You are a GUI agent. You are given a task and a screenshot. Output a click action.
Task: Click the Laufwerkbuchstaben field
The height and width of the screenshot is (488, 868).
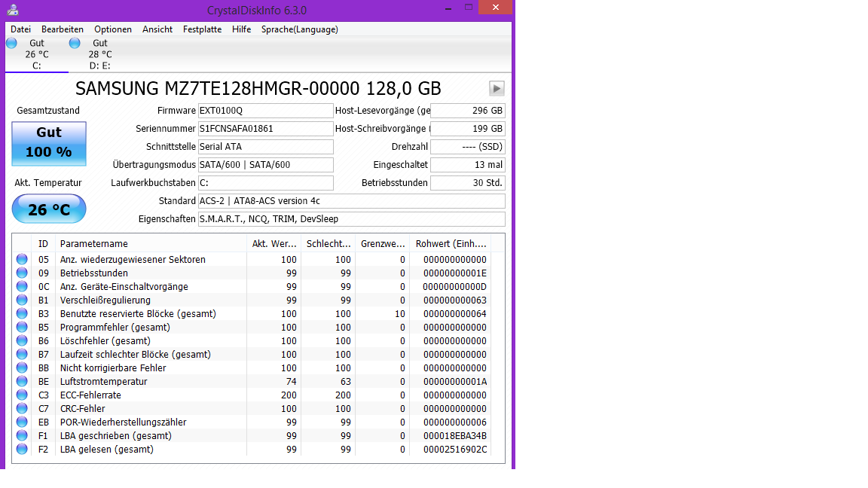[x=266, y=182]
